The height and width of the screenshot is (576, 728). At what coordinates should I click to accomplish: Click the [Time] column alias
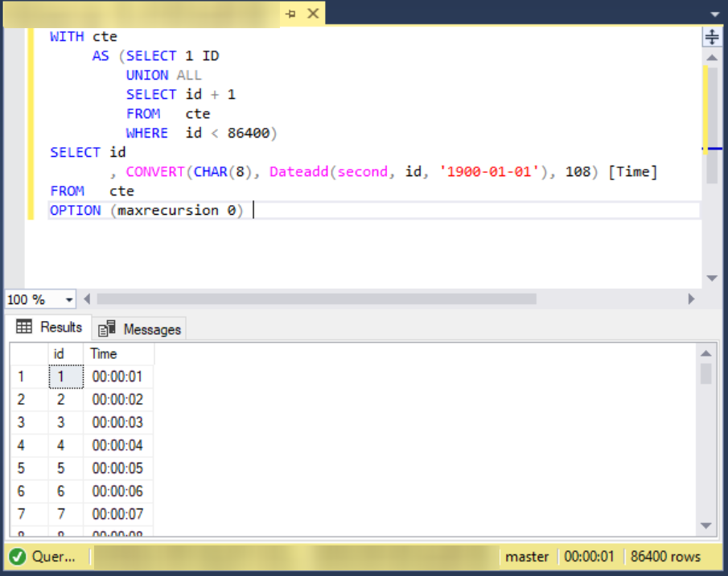click(633, 171)
